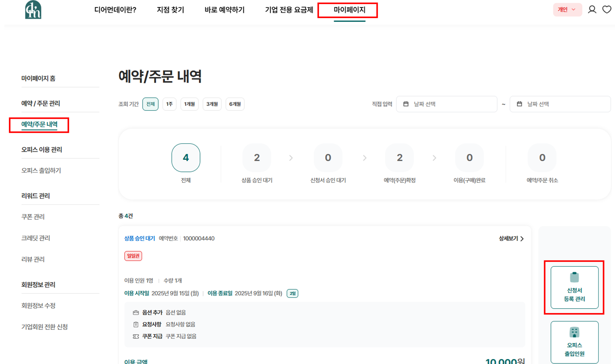Click the 오피스 출입인원 building icon
Image resolution: width=615 pixels, height=364 pixels.
(x=574, y=332)
